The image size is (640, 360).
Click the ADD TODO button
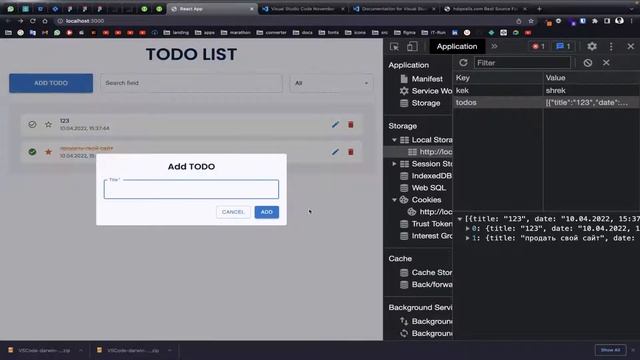pos(51,83)
